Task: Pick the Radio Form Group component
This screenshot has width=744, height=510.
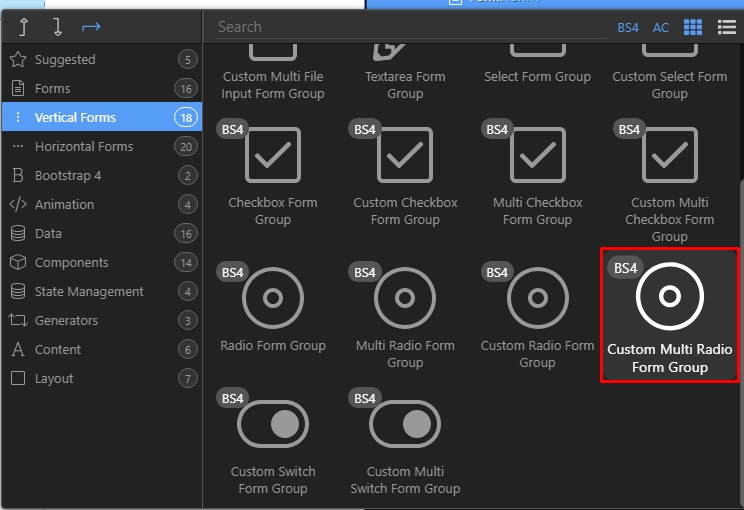Action: tap(273, 308)
